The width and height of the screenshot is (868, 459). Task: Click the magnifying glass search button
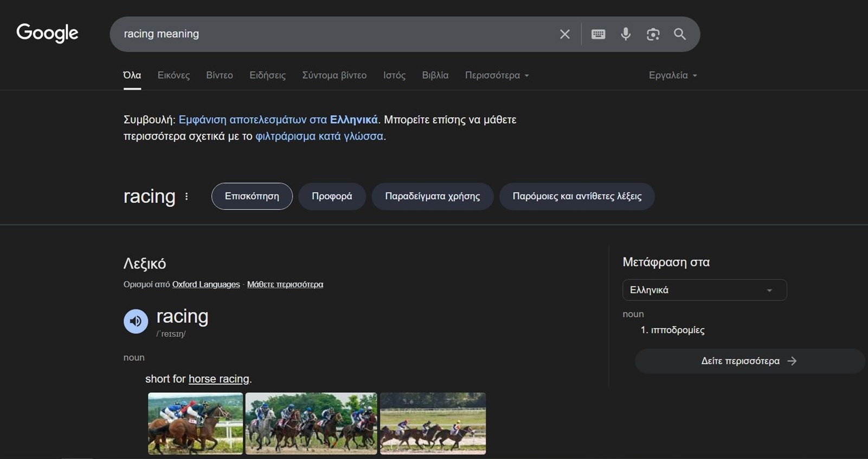[x=680, y=34]
